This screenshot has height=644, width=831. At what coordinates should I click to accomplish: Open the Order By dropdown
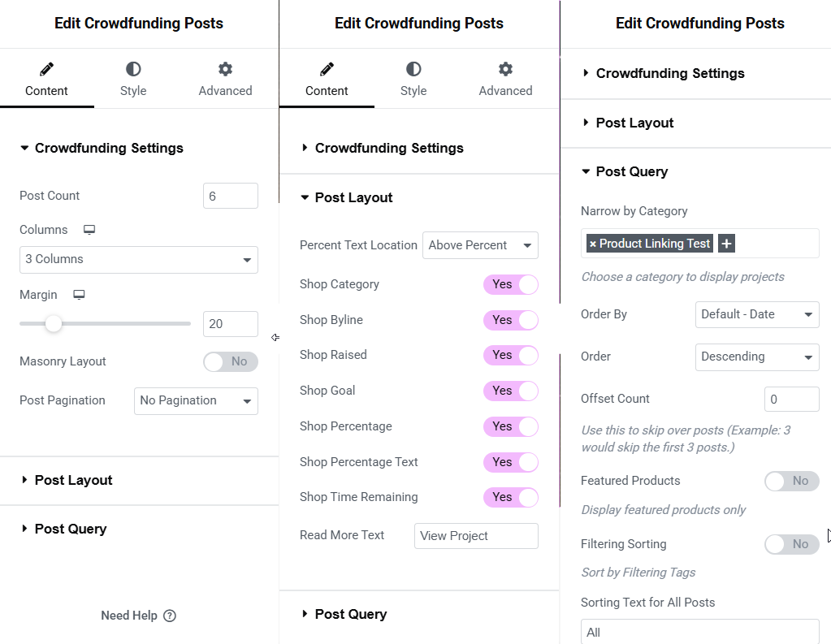(x=757, y=314)
